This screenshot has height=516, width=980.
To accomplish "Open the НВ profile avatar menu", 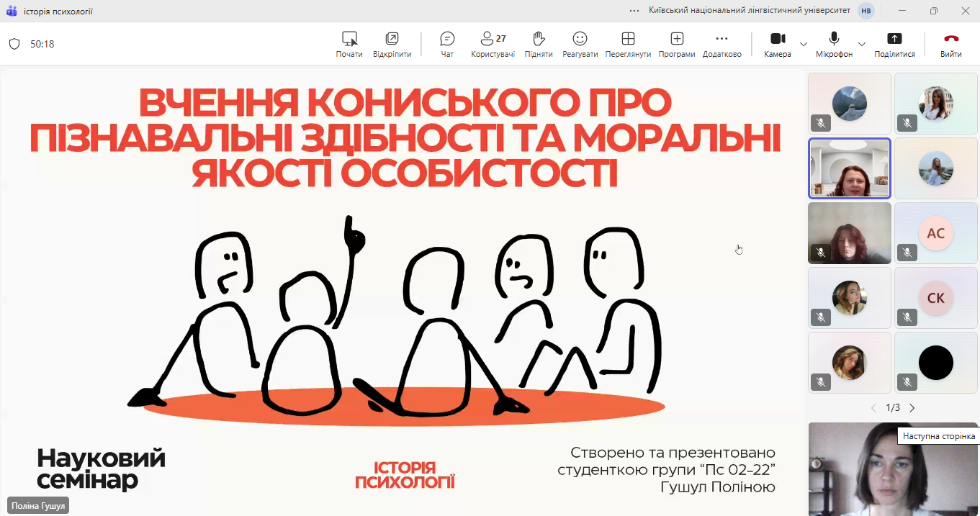I will tap(866, 11).
